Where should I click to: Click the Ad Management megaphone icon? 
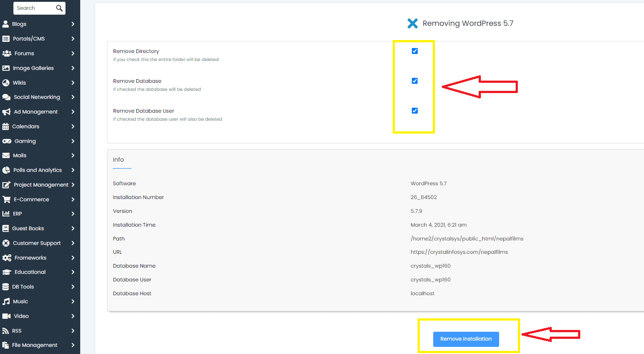[6, 112]
